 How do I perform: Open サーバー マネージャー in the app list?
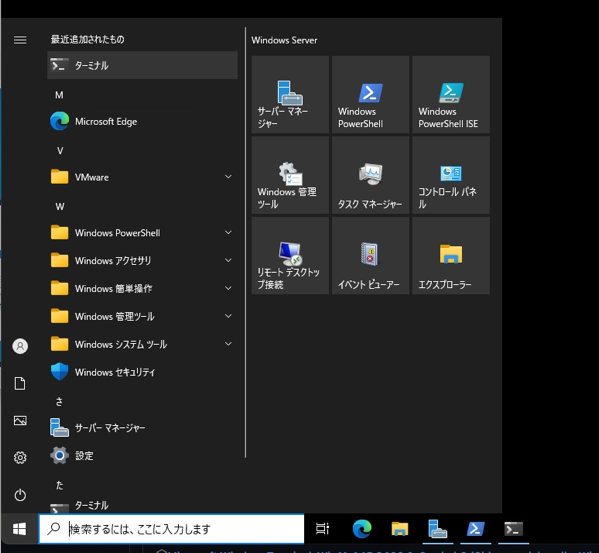coord(142,428)
